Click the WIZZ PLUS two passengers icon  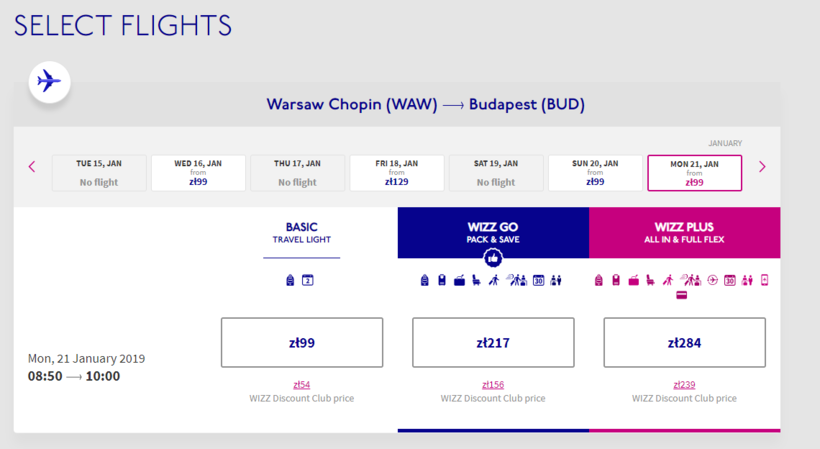click(x=747, y=281)
